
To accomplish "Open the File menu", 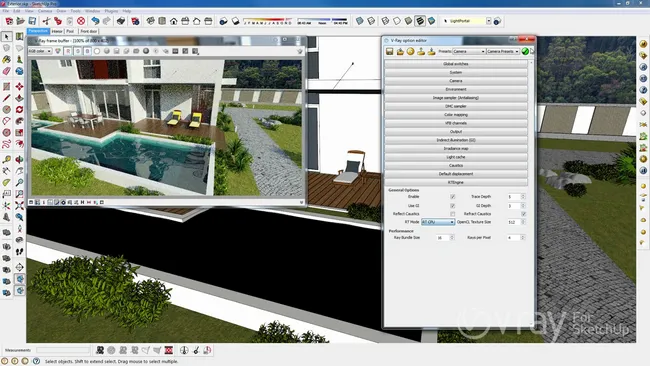I will (x=6, y=11).
